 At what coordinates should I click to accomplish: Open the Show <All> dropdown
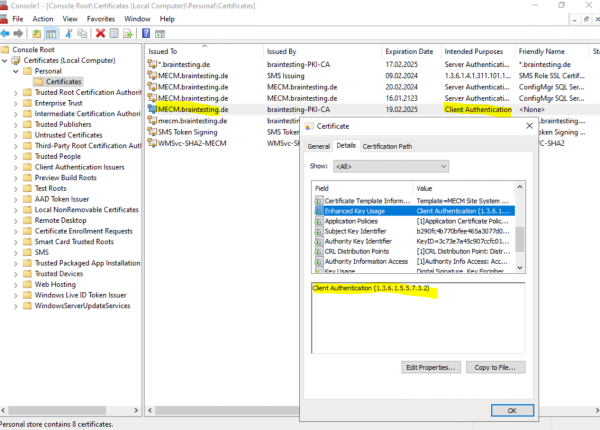coord(391,166)
